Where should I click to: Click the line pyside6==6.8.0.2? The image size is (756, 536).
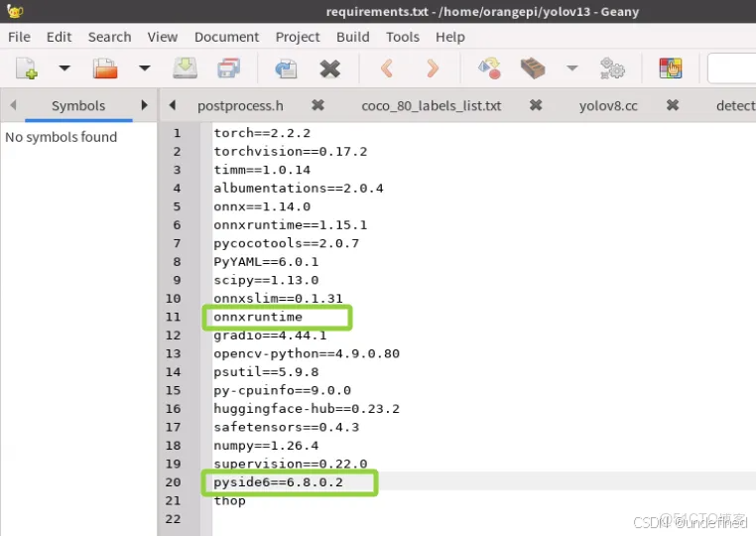click(278, 482)
